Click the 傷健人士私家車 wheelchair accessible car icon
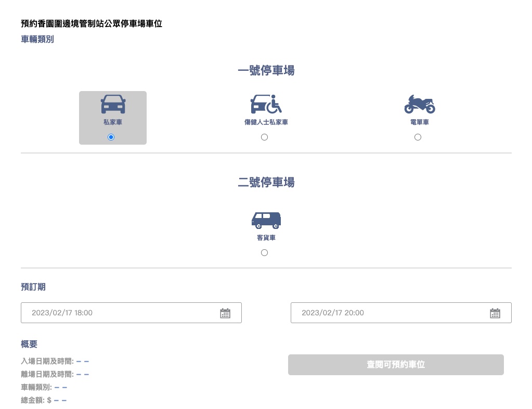 [266, 104]
